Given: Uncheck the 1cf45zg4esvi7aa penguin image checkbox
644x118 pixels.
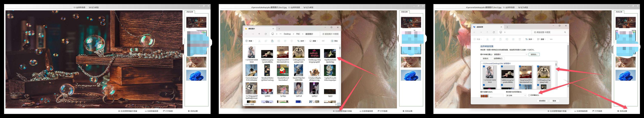Looking at the screenshot, I should click(538, 67).
